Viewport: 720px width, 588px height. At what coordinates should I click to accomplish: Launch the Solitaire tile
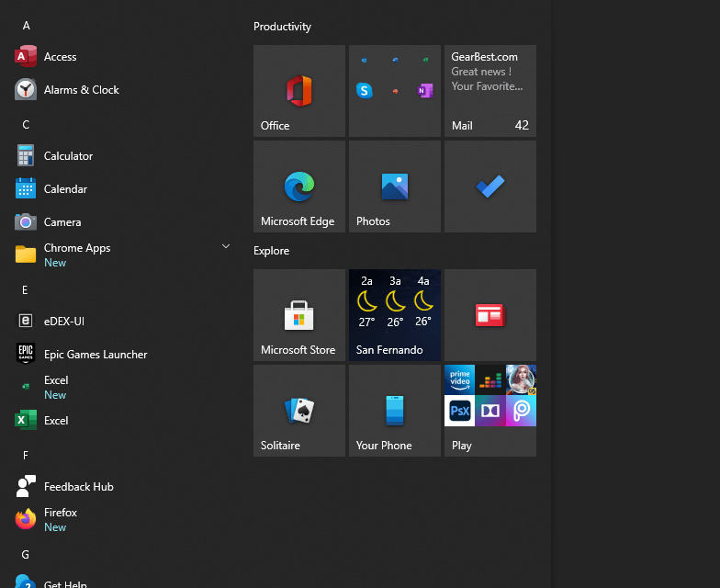(299, 411)
